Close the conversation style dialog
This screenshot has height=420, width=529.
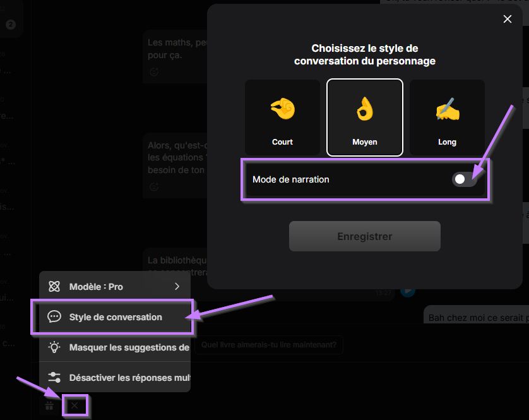(508, 19)
